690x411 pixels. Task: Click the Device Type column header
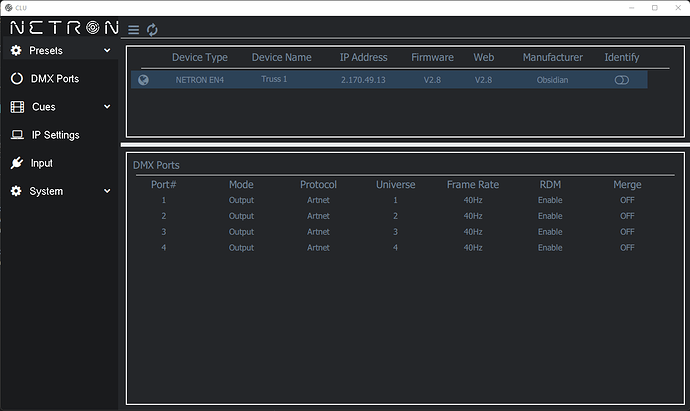200,58
